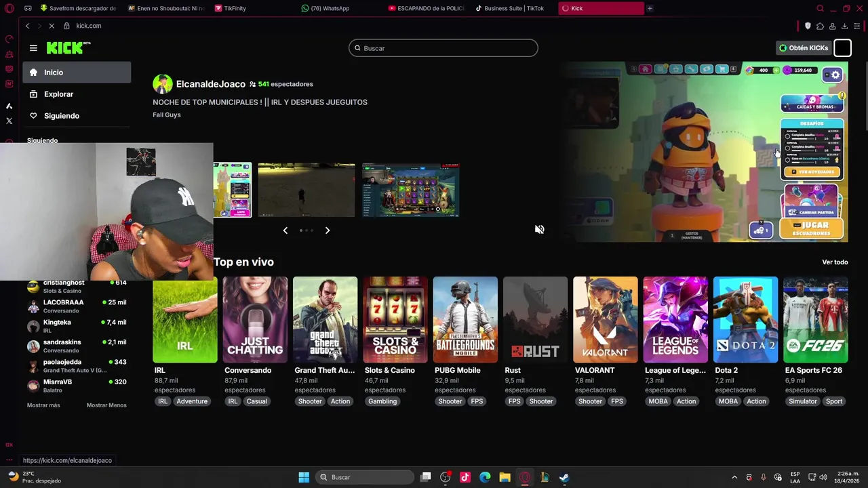Select the slots game stream thumbnail

point(411,190)
